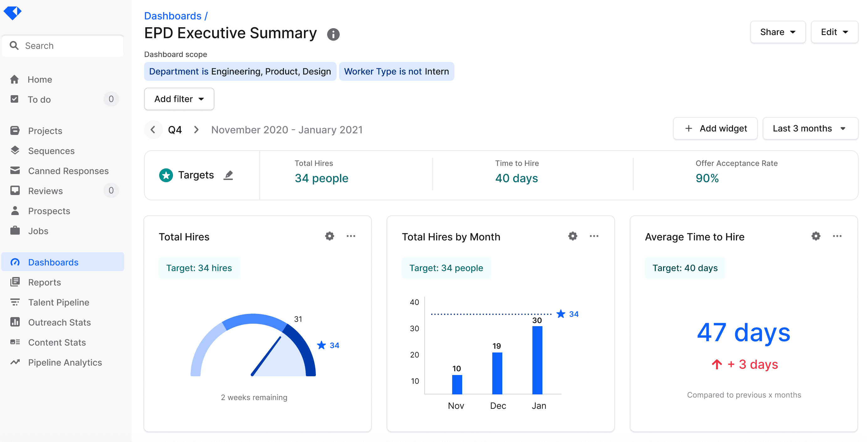Open overflow menu on Average Time to Hire
This screenshot has width=868, height=442.
coord(838,236)
